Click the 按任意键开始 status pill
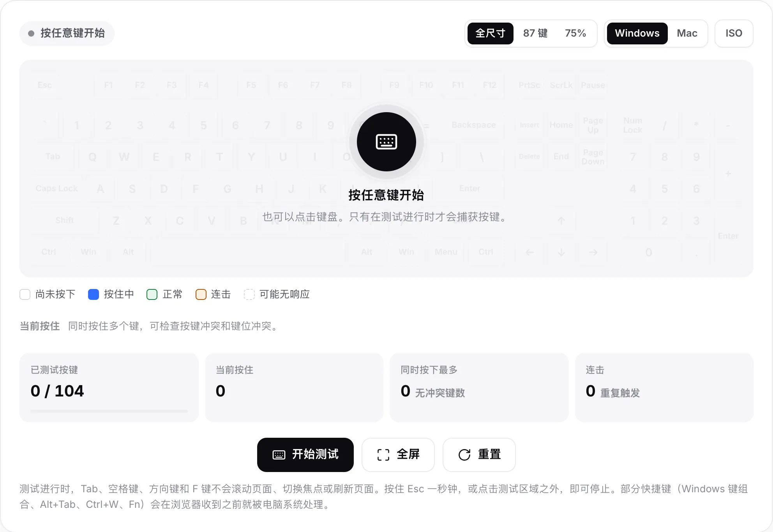The height and width of the screenshot is (532, 773). coord(67,33)
